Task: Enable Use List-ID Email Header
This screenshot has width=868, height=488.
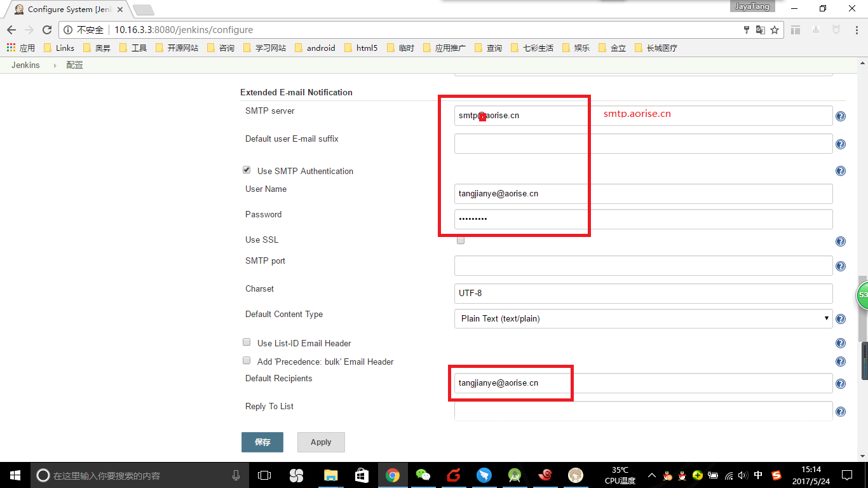Action: [x=247, y=342]
